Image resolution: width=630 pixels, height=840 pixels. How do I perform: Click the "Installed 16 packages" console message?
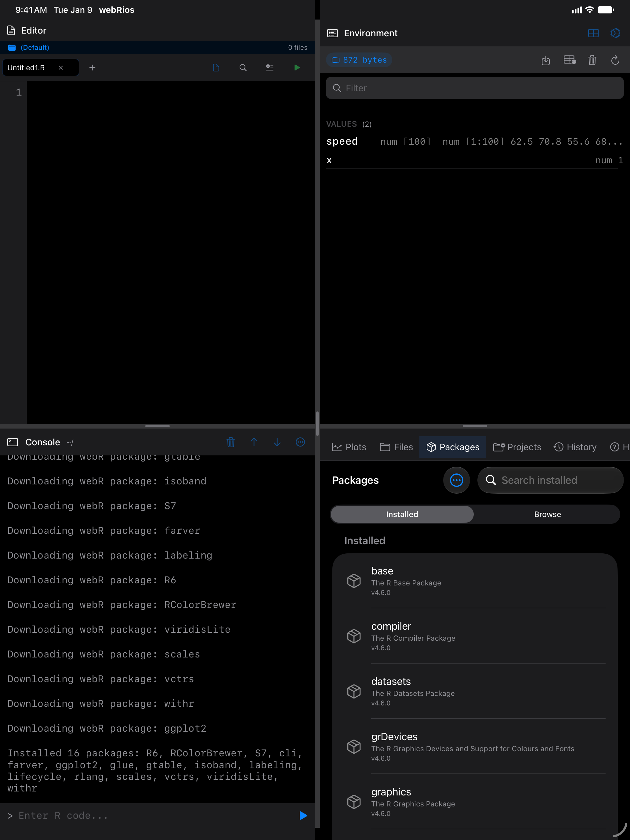[155, 770]
